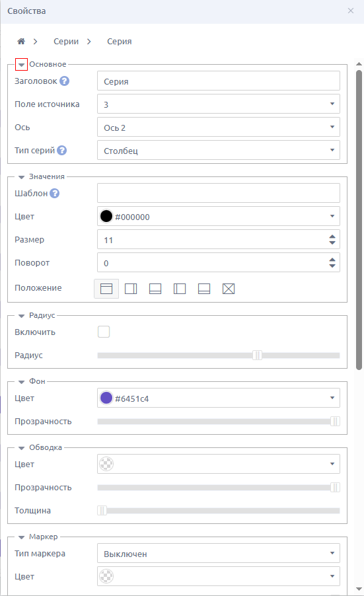Viewport: 364px width, 596px height.
Task: Open the Поле источника dropdown
Action: coord(219,104)
